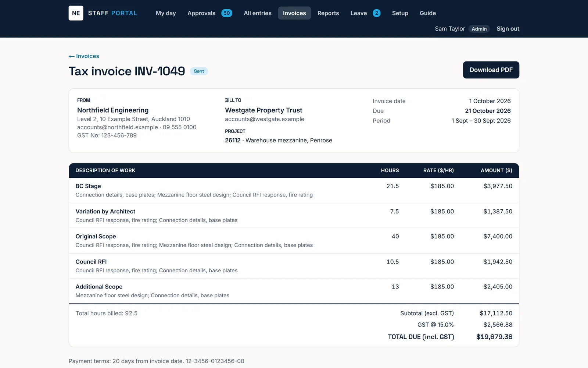The height and width of the screenshot is (368, 588).
Task: Click the STAFF PORTAL title text
Action: (x=112, y=13)
